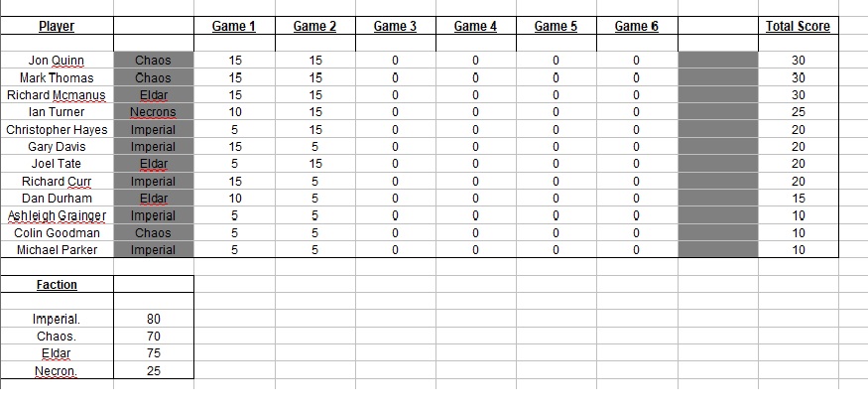Click the Faction header cell

[x=57, y=285]
